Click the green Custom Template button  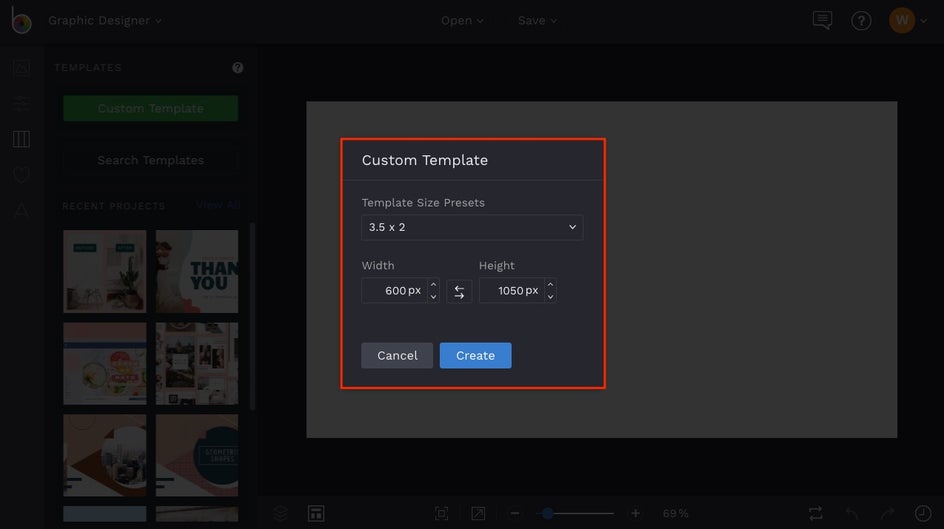(151, 108)
